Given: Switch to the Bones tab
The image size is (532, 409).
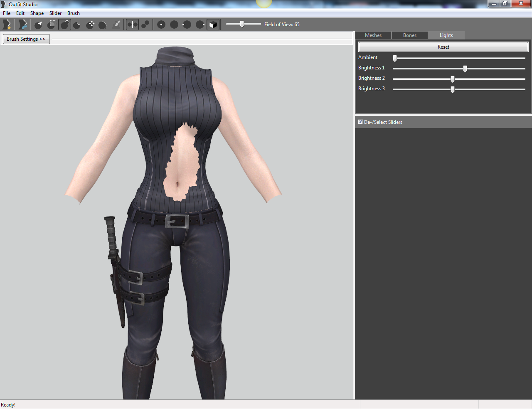Looking at the screenshot, I should (x=410, y=35).
